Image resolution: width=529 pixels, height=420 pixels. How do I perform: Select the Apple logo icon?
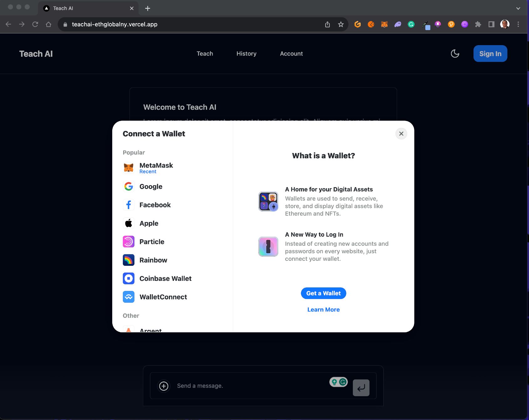pyautogui.click(x=128, y=223)
